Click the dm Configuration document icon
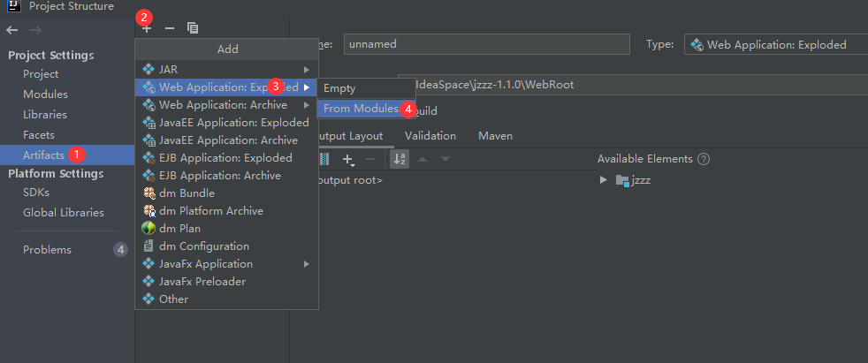The width and height of the screenshot is (868, 363). [148, 246]
